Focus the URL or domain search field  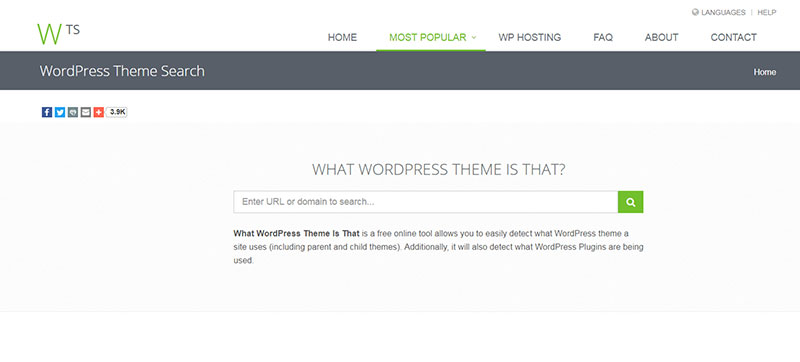point(426,202)
